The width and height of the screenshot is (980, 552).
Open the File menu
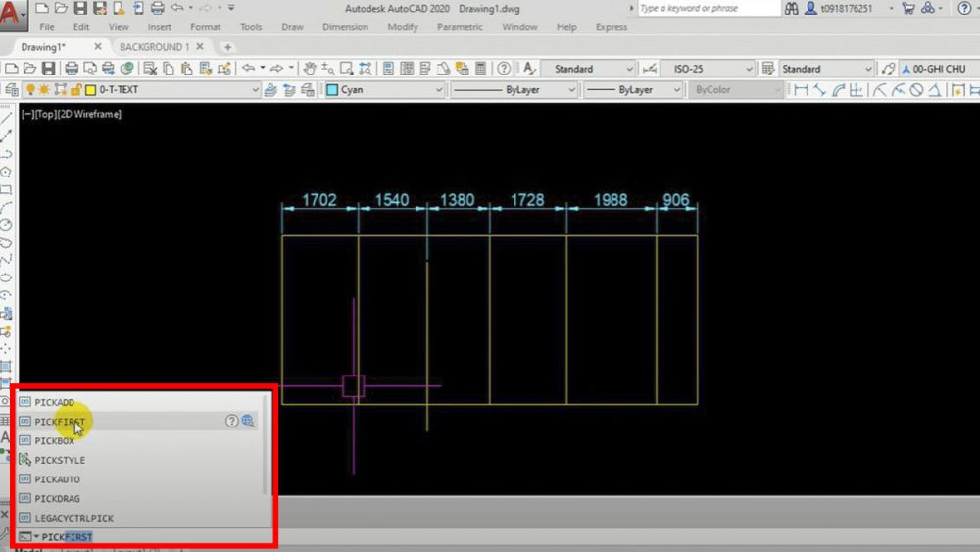[47, 27]
